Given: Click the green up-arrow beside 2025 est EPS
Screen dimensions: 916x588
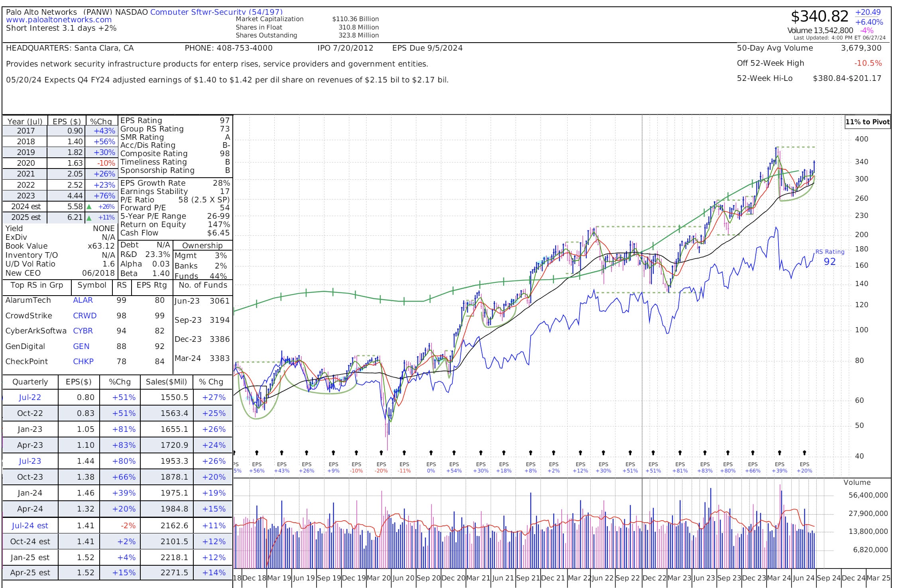Looking at the screenshot, I should pos(90,218).
